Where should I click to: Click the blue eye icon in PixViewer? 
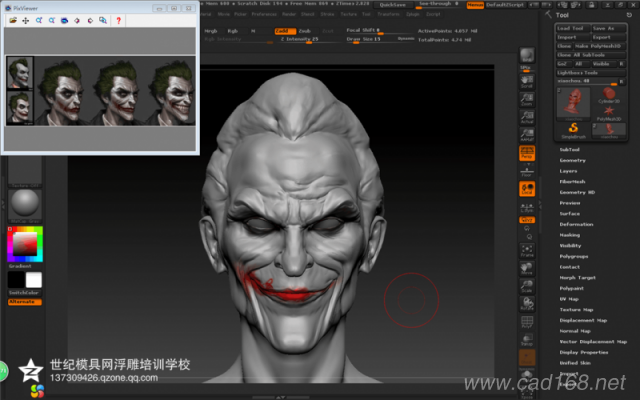click(64, 20)
